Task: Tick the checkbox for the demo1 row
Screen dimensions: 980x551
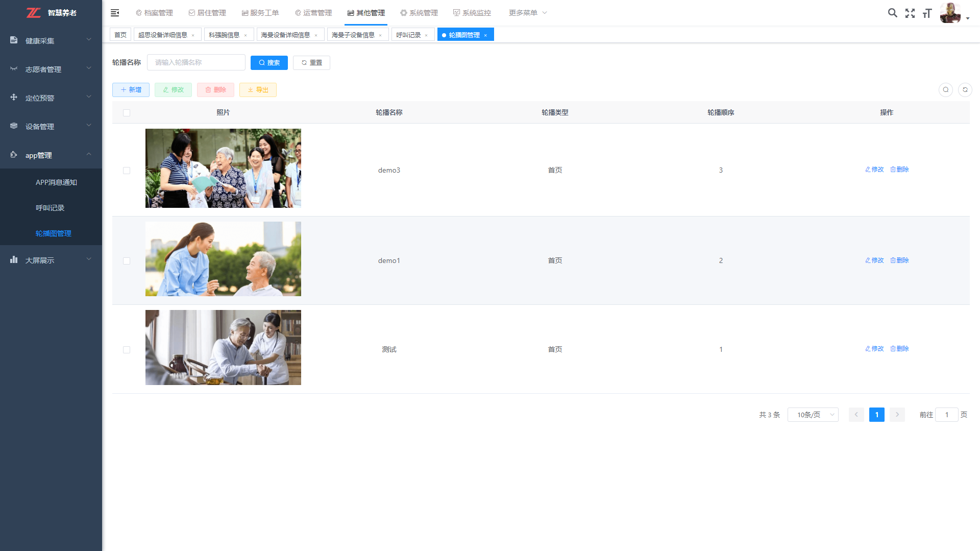Action: 127,261
